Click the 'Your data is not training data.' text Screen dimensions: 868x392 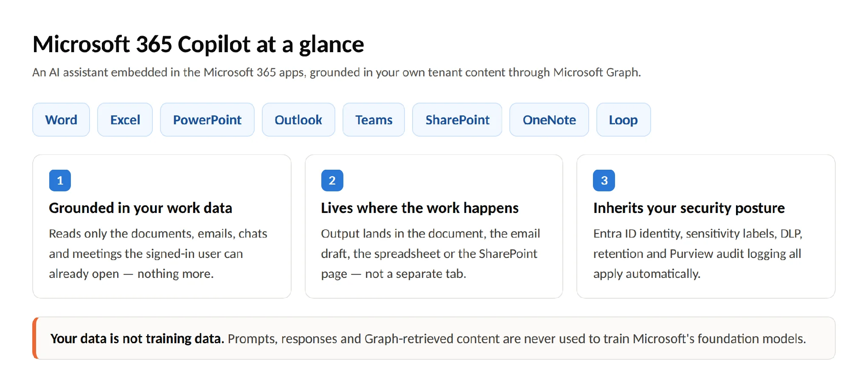137,339
